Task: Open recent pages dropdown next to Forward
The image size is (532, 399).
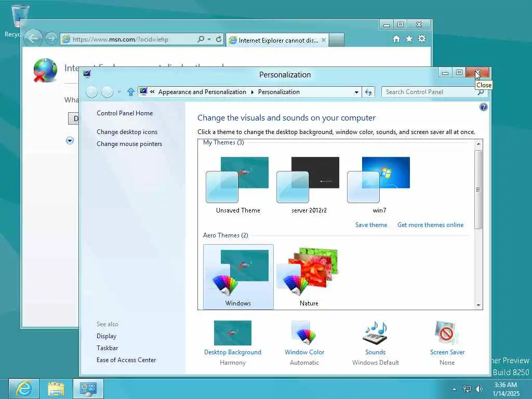Action: coord(119,92)
